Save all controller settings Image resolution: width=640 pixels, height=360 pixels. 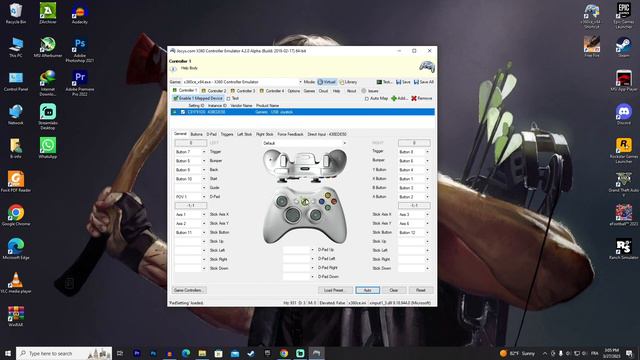click(x=423, y=82)
